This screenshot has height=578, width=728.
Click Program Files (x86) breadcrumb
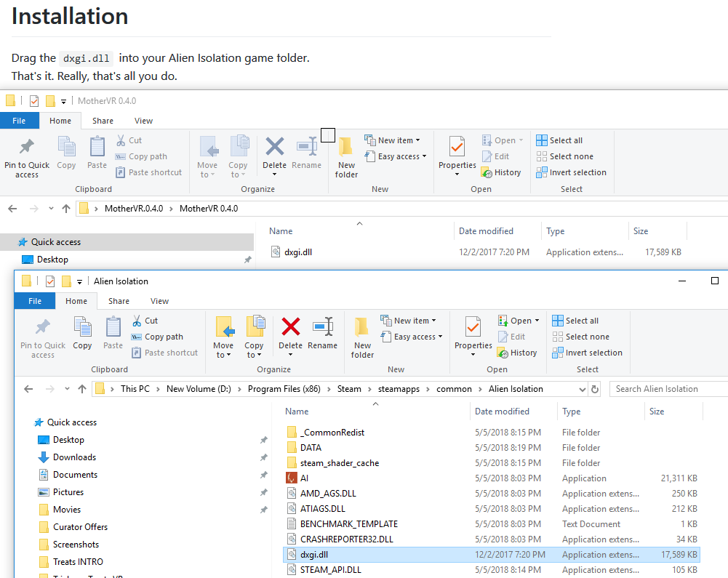point(284,389)
